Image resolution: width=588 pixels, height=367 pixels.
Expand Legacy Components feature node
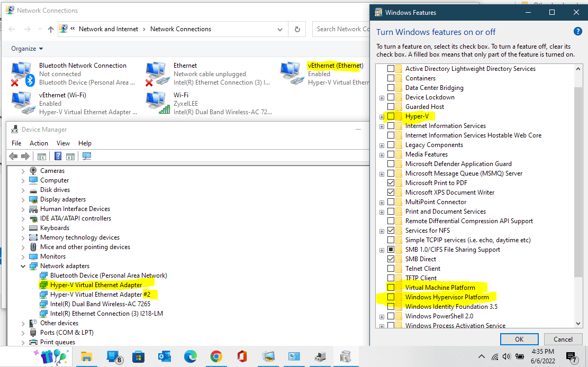tap(382, 145)
